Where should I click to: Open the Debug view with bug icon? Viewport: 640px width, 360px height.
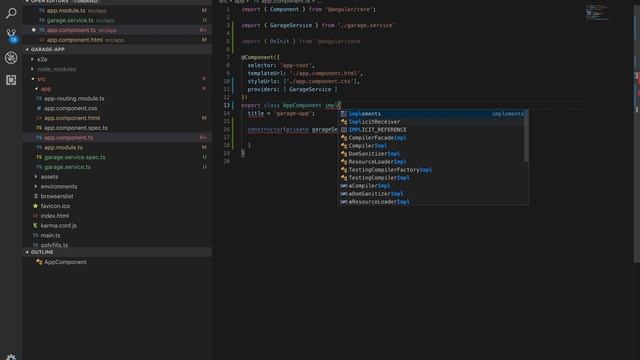pos(11,58)
